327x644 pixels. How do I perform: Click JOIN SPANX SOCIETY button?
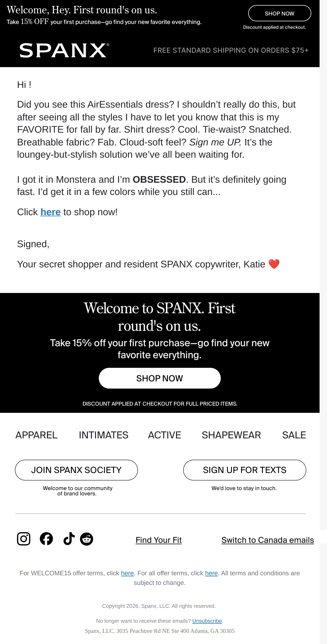[76, 470]
